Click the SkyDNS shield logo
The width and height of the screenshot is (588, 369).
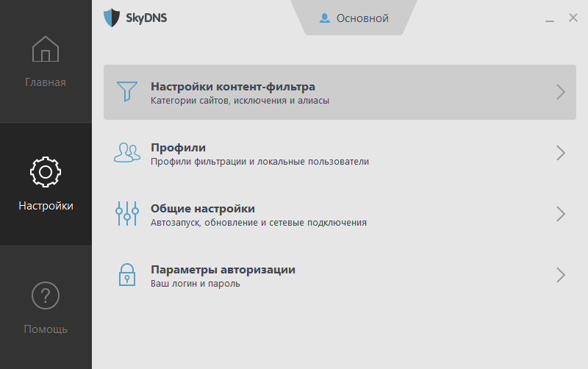(112, 18)
